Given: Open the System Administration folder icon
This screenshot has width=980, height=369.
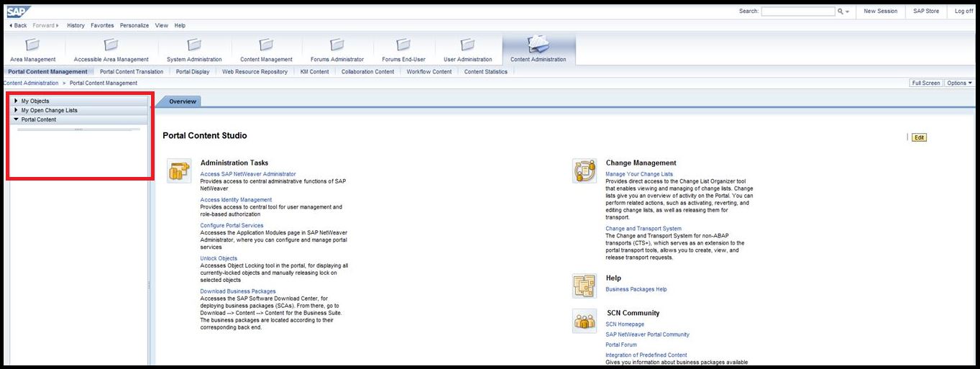Looking at the screenshot, I should [x=194, y=45].
